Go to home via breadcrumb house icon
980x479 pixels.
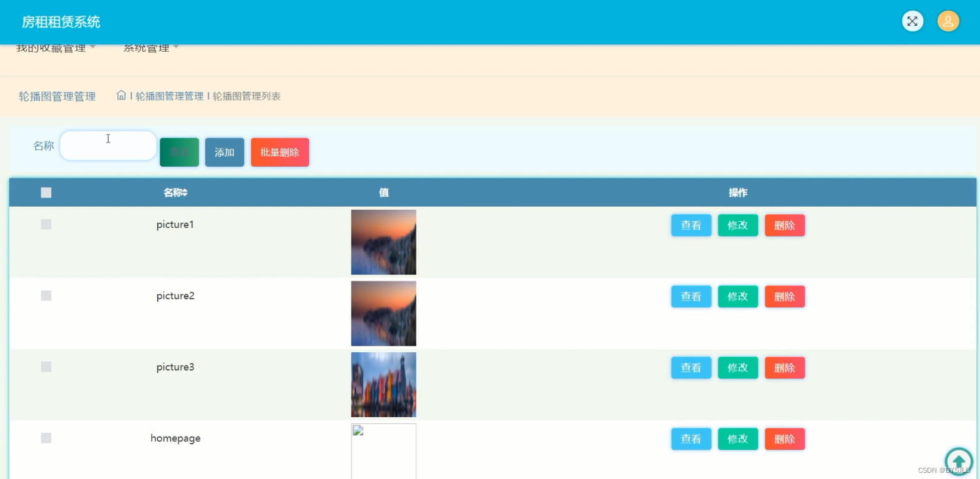tap(121, 96)
